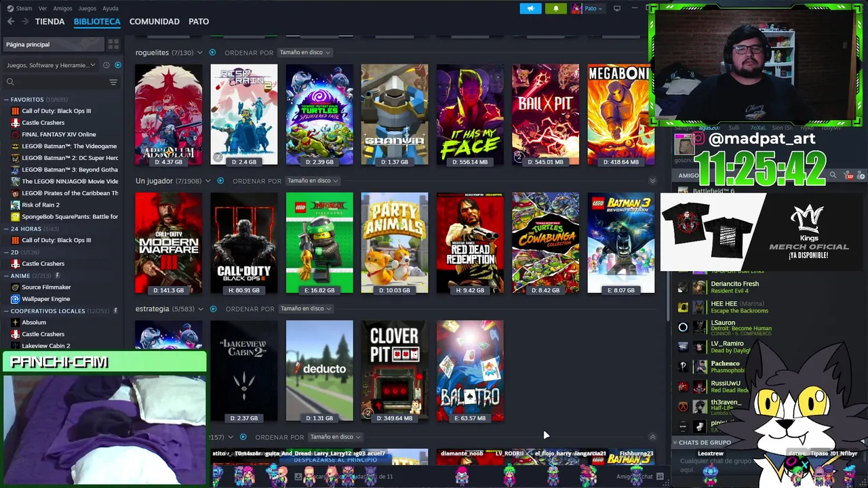868x488 pixels.
Task: Open Ball x Pit game cover
Action: tap(546, 115)
